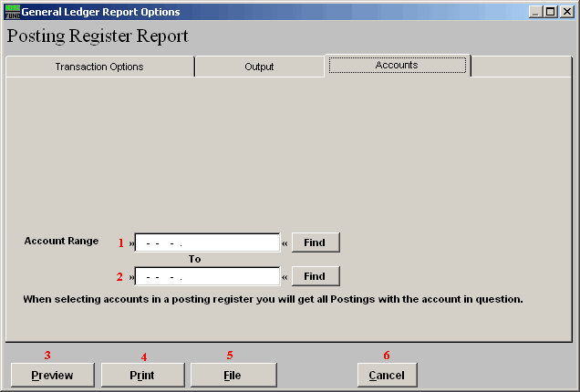
Task: Switch to the Transaction Options tab
Action: click(x=99, y=67)
